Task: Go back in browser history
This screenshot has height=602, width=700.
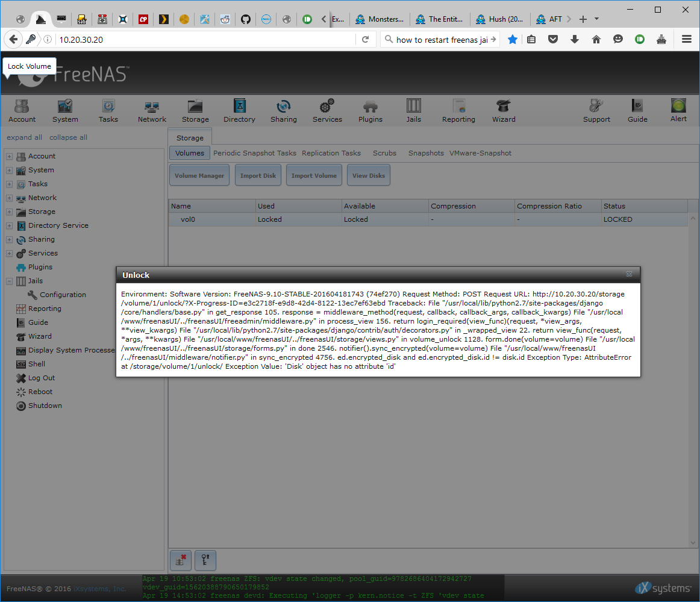Action: tap(13, 39)
